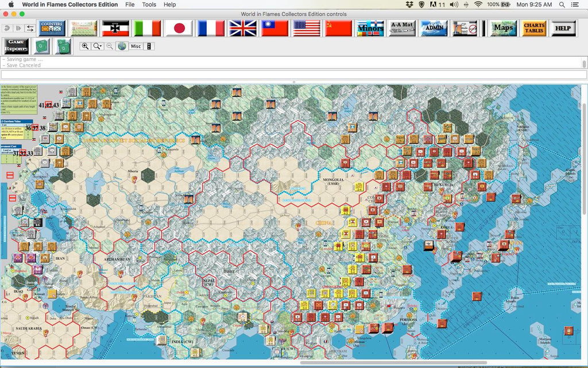The width and height of the screenshot is (588, 368).
Task: Step forward through the log
Action: point(18,28)
